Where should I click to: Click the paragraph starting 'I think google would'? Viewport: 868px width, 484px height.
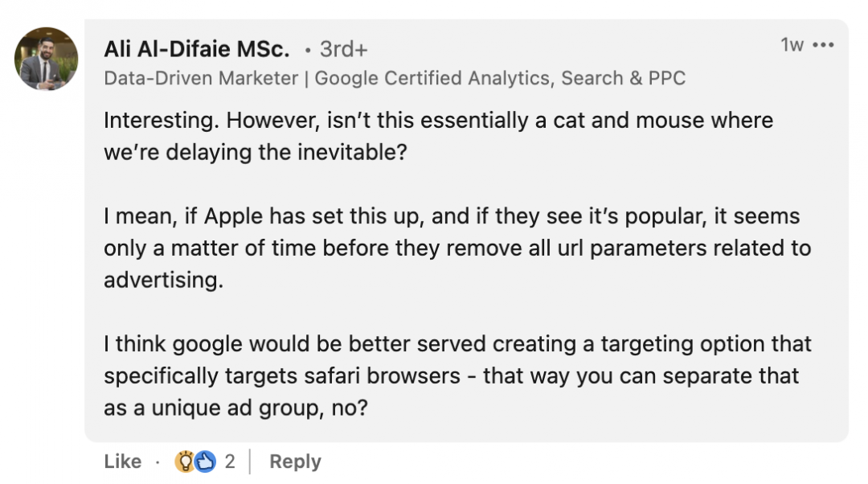tap(457, 375)
